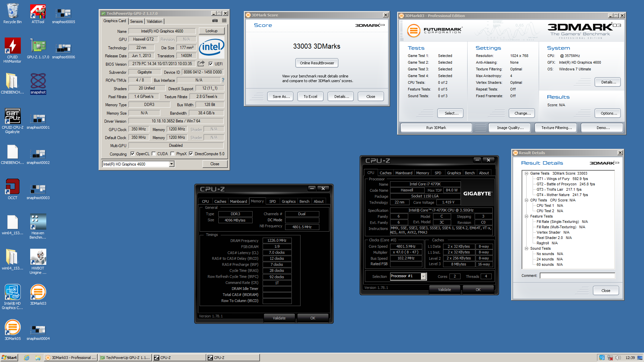This screenshot has width=644, height=362.
Task: Toggle CUDA checkbox in GPU-Z
Action: click(154, 154)
